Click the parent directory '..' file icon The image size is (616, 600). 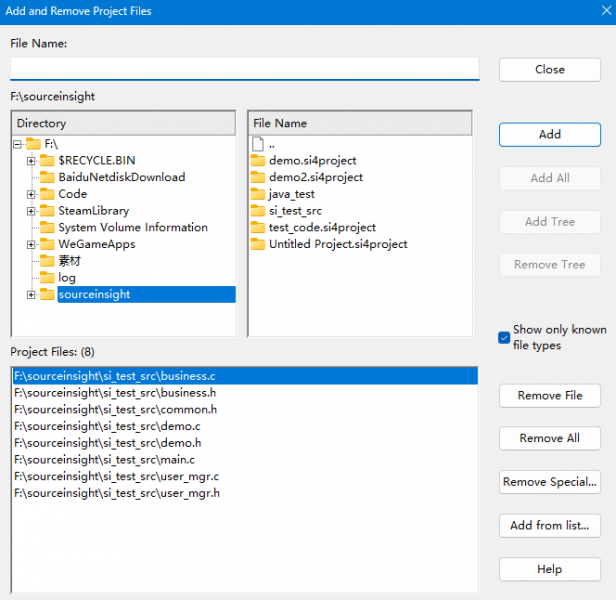coord(258,144)
